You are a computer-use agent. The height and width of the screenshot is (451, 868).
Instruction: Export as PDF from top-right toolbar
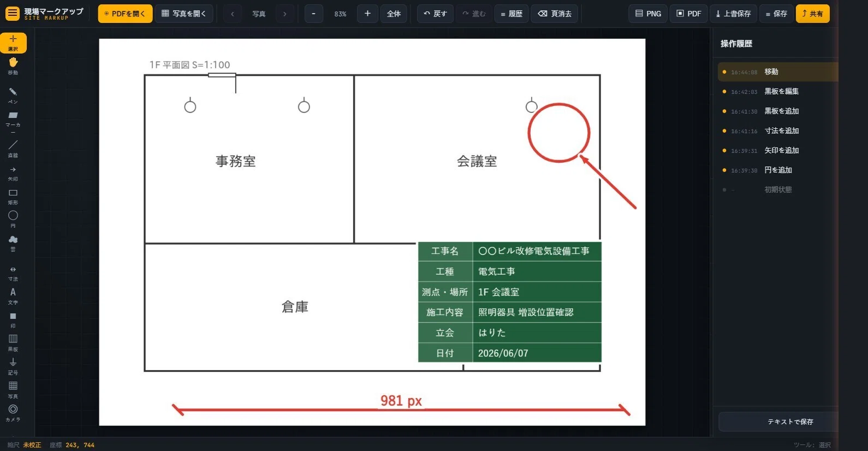[689, 14]
